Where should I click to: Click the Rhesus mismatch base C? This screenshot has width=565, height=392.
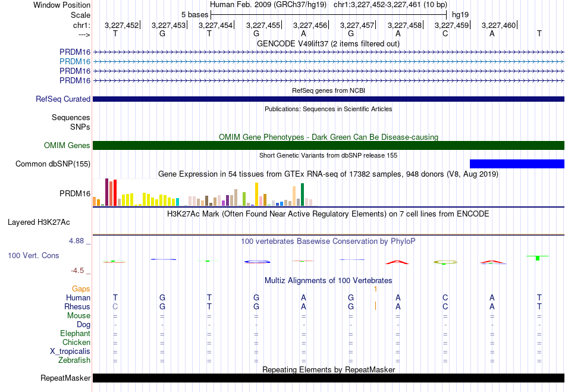[x=115, y=306]
